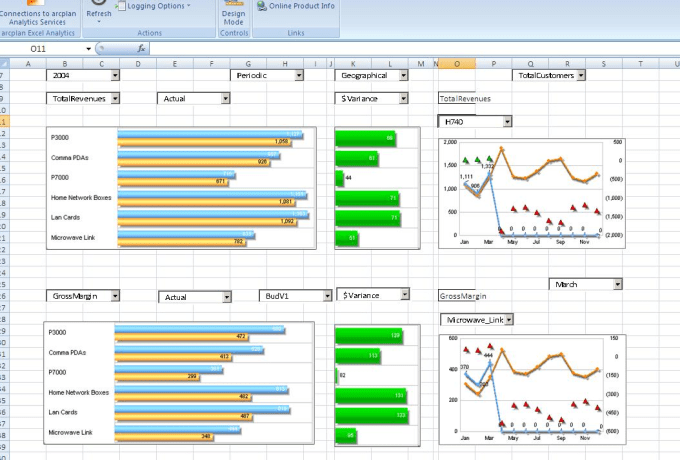This screenshot has height=460, width=680.
Task: Click the select-all corner of the sheet
Action: pyautogui.click(x=4, y=64)
